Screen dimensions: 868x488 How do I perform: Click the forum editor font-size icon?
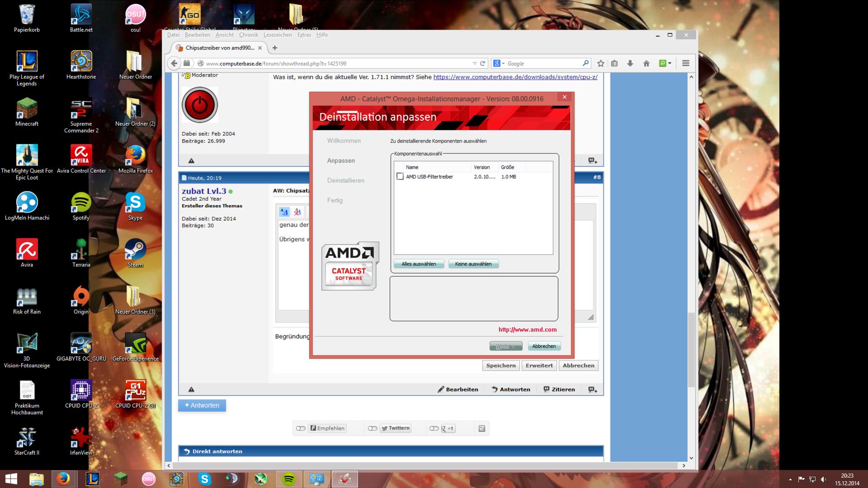pos(284,212)
